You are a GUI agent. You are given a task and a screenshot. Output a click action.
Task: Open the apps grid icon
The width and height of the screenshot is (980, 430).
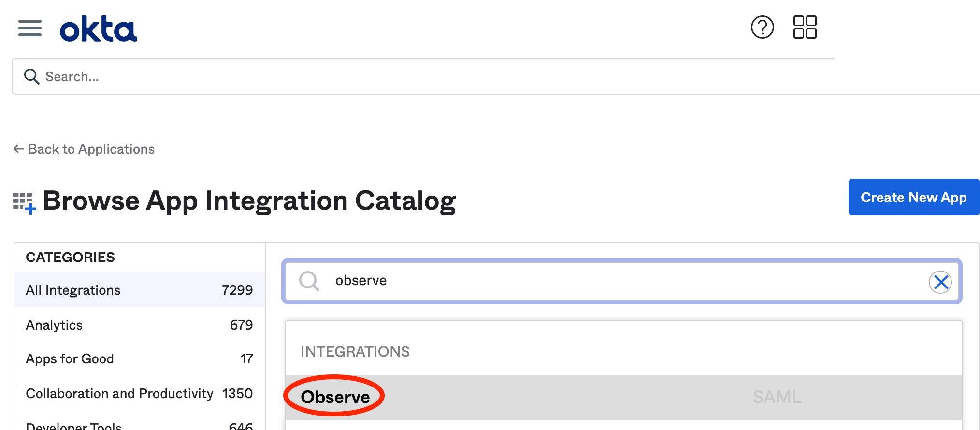(805, 27)
